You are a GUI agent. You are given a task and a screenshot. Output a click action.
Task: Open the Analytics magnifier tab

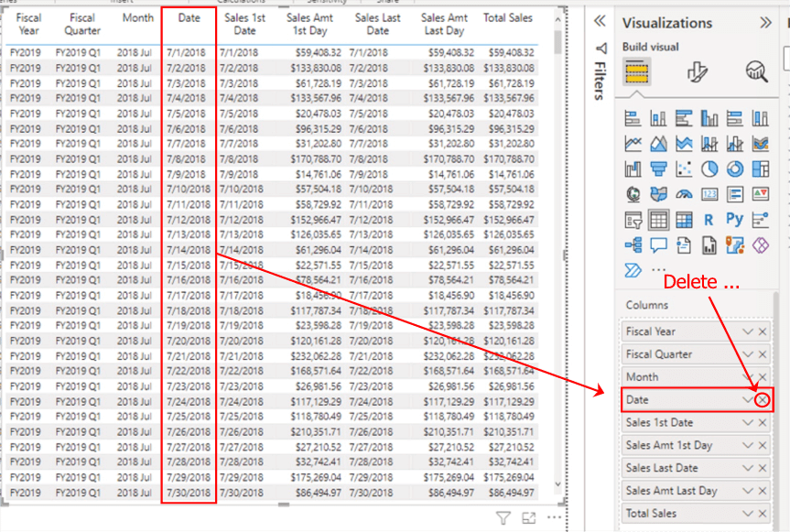(757, 72)
